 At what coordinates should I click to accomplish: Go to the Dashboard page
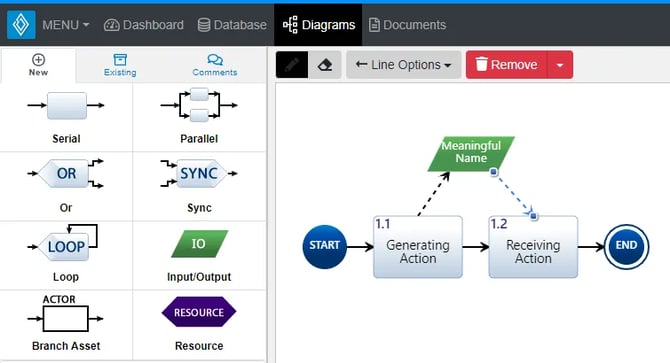[144, 25]
